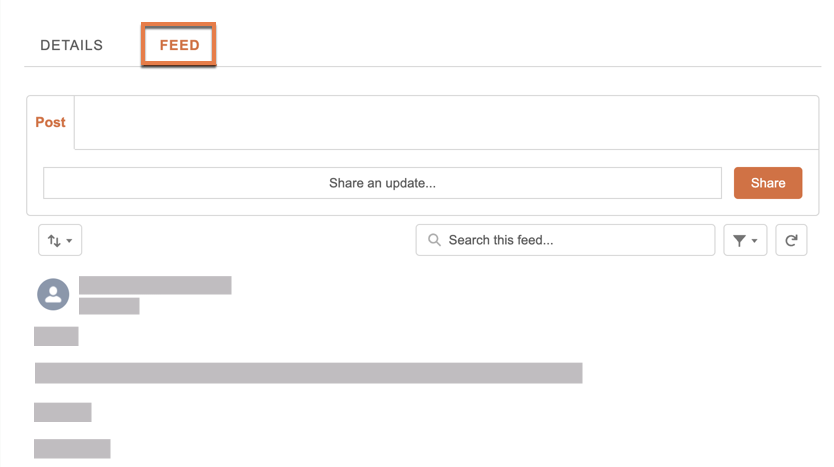Viewport: 834px width, 467px height.
Task: Switch to the DETAILS tab
Action: (x=72, y=45)
